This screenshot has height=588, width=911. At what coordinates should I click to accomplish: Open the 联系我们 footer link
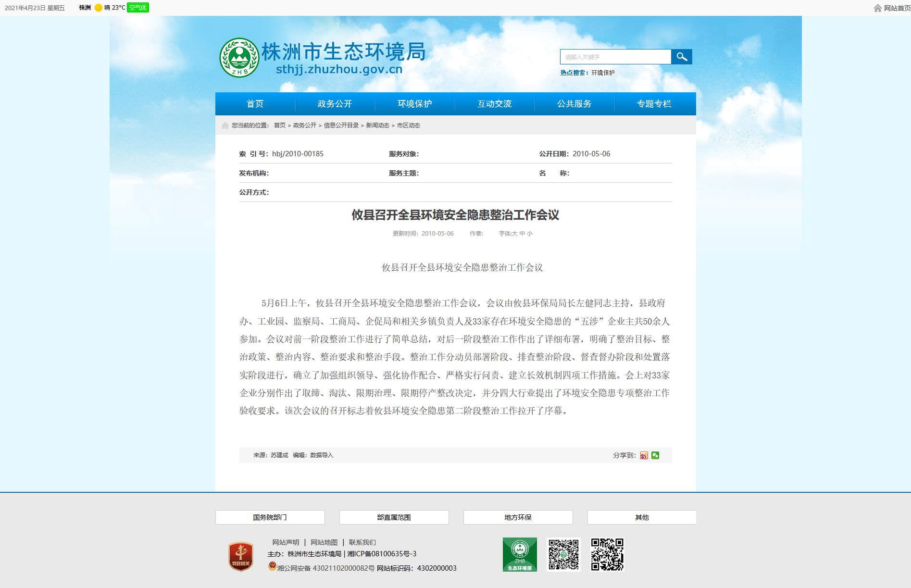pyautogui.click(x=362, y=542)
